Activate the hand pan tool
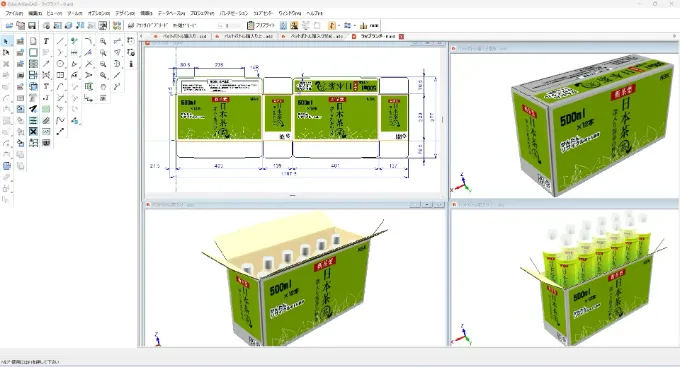680x367 pixels. point(103,87)
